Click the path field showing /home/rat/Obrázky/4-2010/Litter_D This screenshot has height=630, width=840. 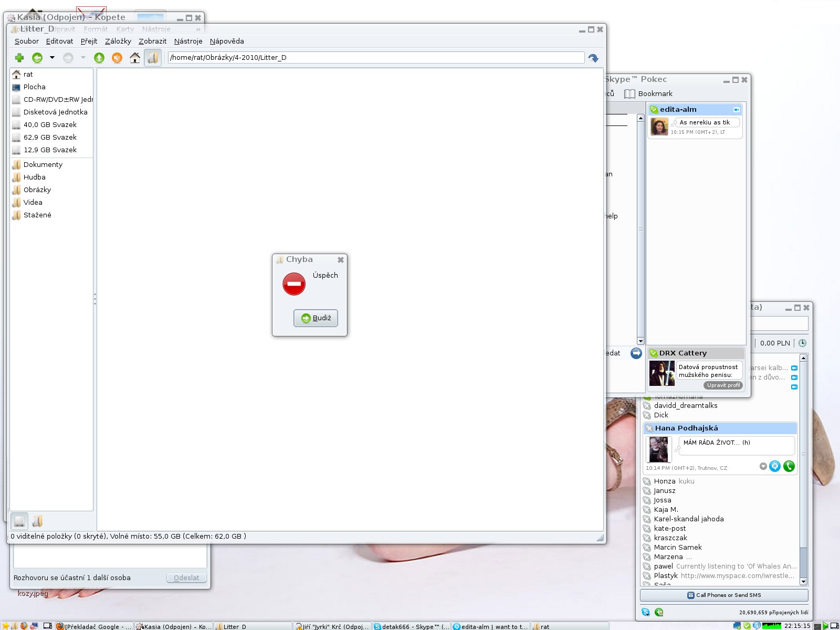pos(376,58)
